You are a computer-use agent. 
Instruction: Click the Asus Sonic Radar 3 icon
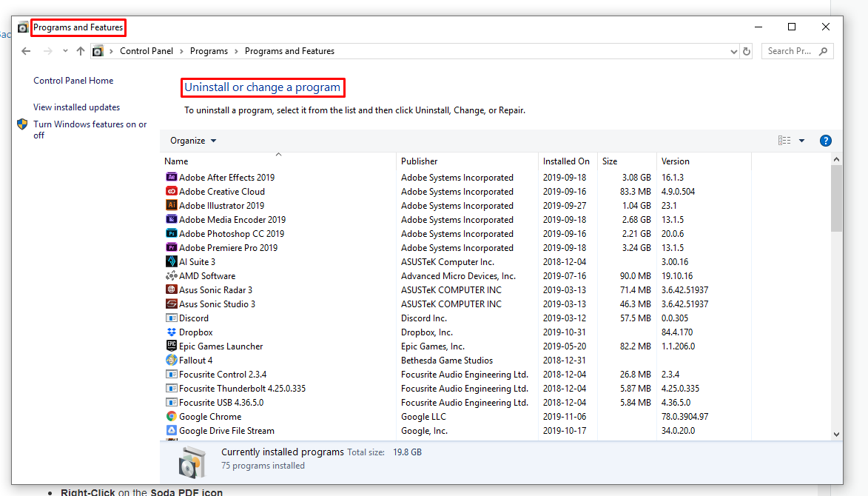click(172, 289)
